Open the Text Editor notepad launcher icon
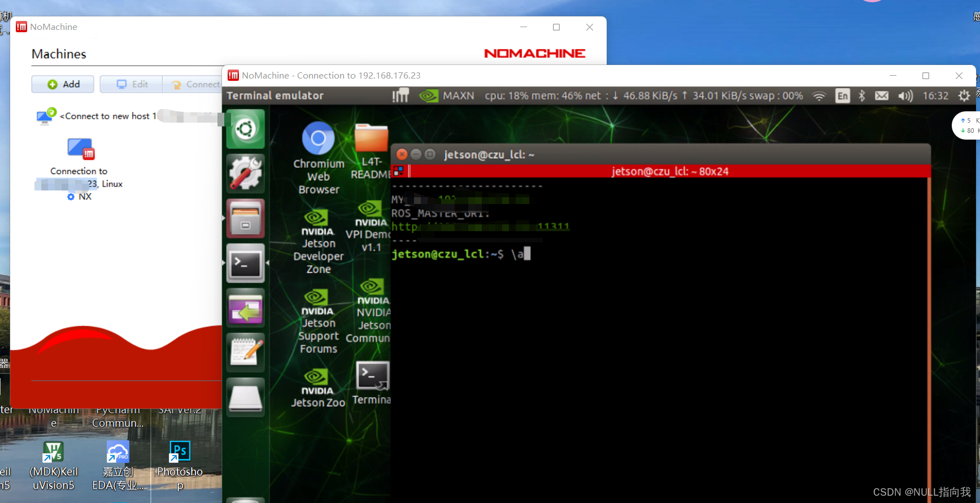Screen dimensions: 980x503 coord(246,352)
